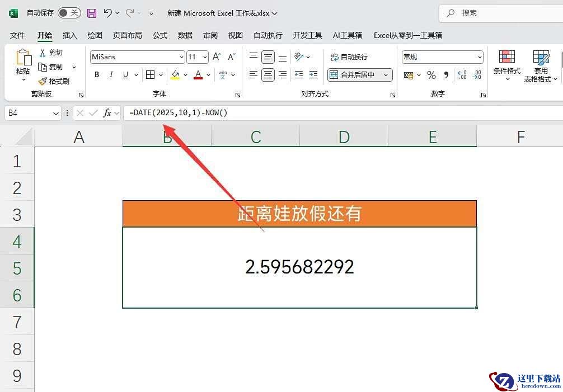Click the Insert Function fx icon
The height and width of the screenshot is (392, 563).
pyautogui.click(x=107, y=113)
